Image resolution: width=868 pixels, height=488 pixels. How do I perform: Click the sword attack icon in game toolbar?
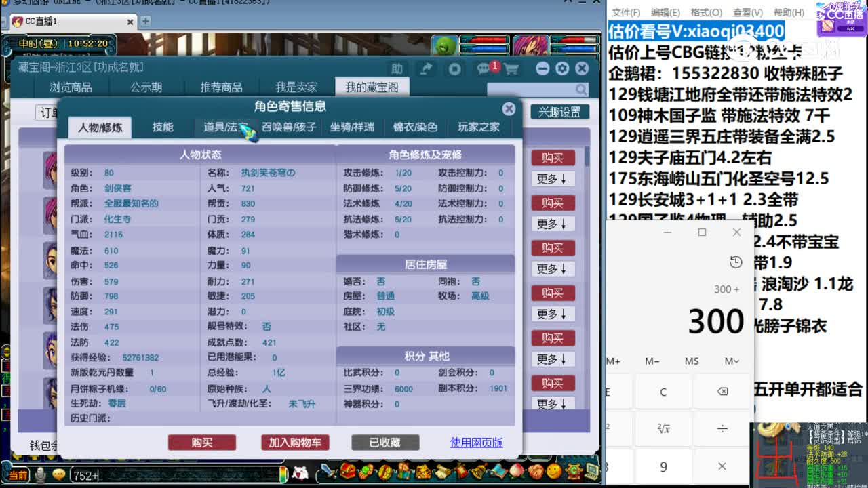click(329, 470)
